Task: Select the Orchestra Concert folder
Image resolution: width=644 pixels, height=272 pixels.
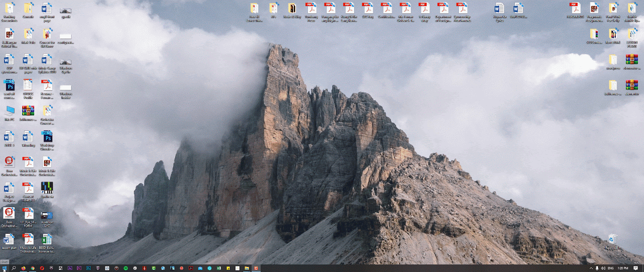Action: (x=47, y=115)
